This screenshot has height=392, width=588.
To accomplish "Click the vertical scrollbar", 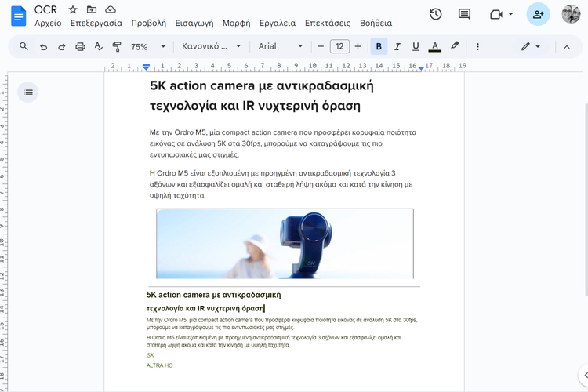I will 586,199.
